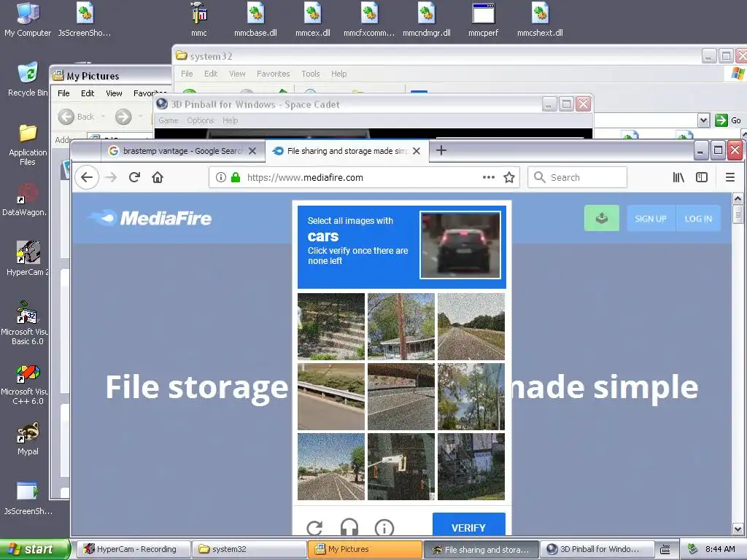Open captcha help info icon
The image size is (747, 560).
[384, 528]
